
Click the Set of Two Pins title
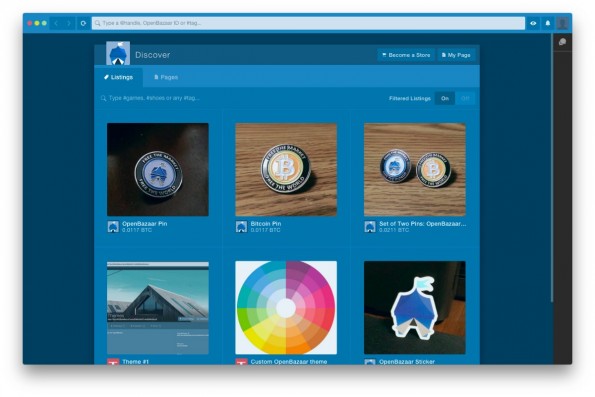422,224
